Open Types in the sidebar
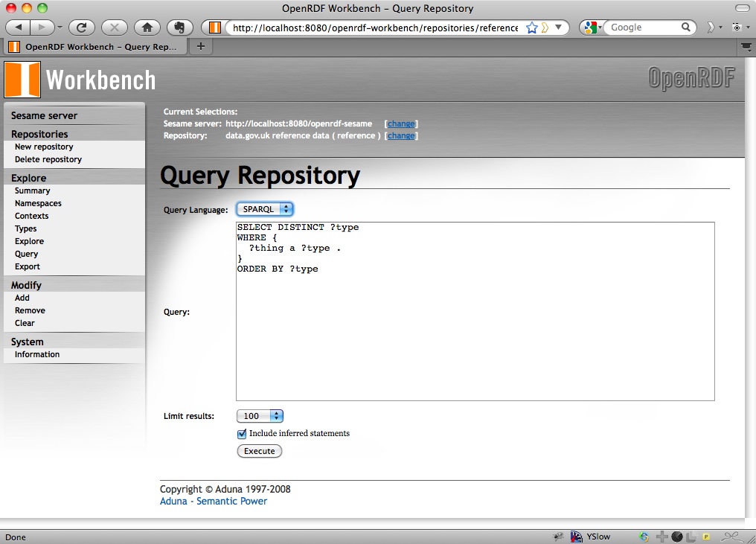 [x=25, y=228]
